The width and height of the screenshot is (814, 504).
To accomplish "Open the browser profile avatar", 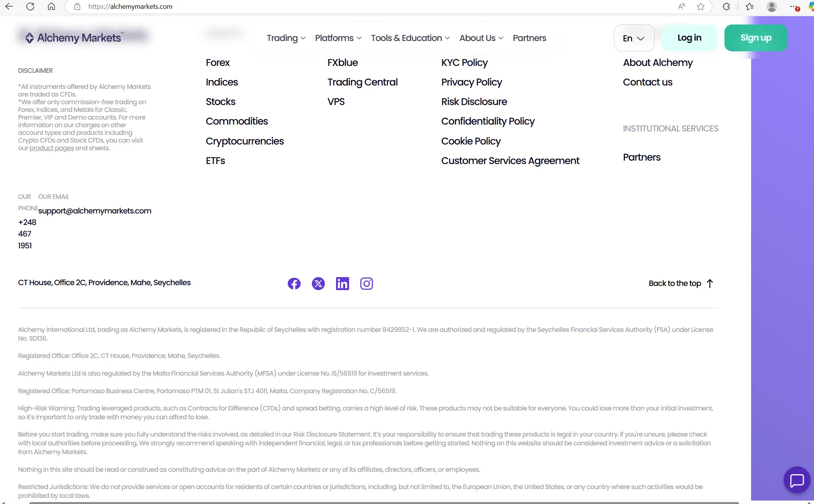I will pos(772,7).
